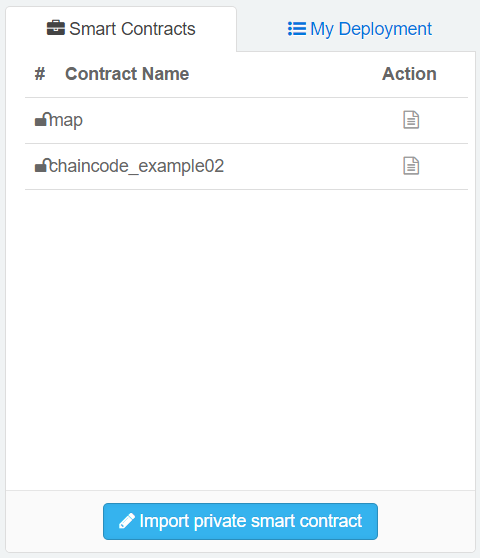
Task: Click the Action cell in the map row
Action: click(411, 121)
